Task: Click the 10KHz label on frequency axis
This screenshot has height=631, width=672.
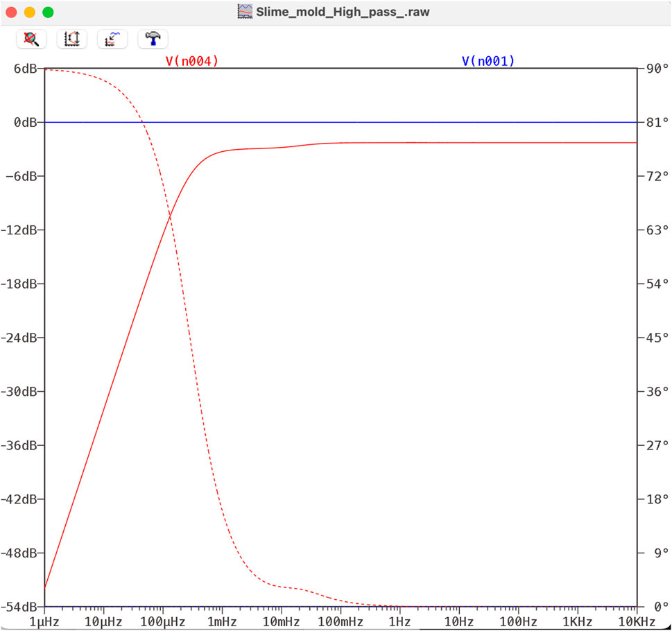Action: coord(635,621)
